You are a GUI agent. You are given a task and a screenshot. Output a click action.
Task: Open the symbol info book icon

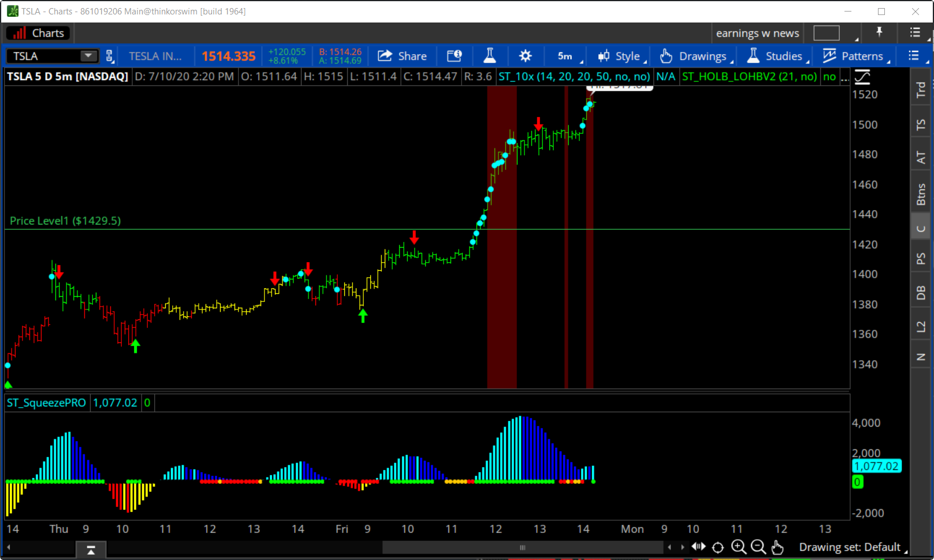[455, 56]
